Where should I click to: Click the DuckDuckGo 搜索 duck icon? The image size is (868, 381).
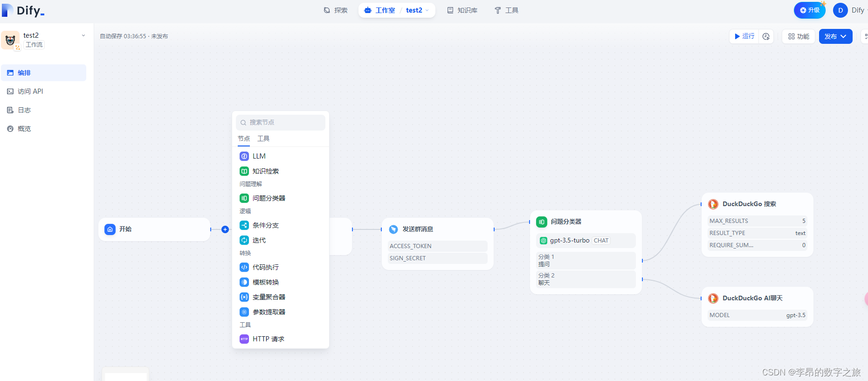(x=713, y=204)
